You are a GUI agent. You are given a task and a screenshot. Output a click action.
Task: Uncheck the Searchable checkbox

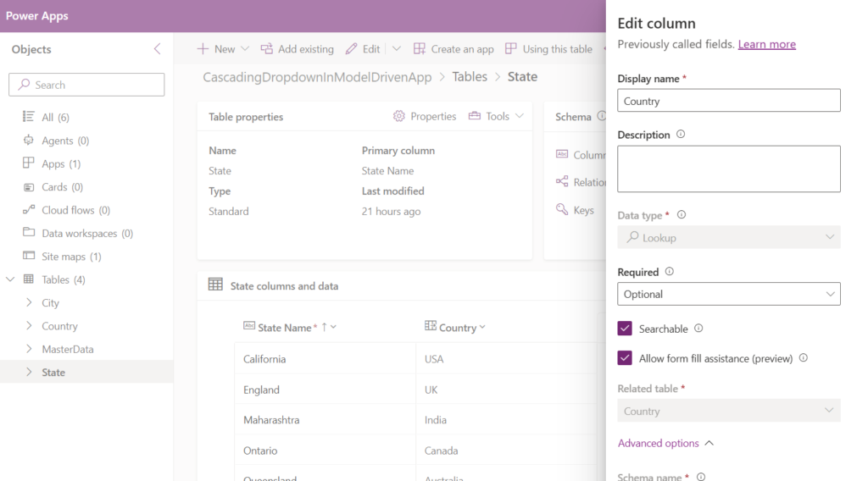click(x=625, y=329)
